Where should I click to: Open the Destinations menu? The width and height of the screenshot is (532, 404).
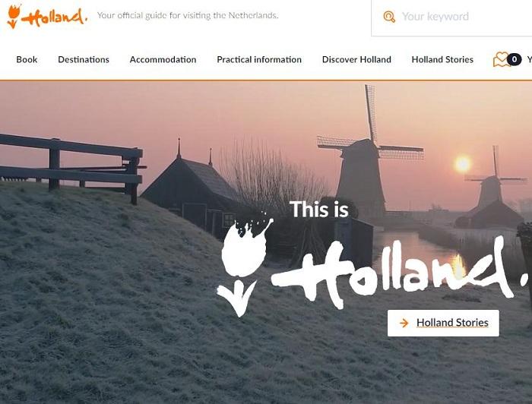point(84,60)
